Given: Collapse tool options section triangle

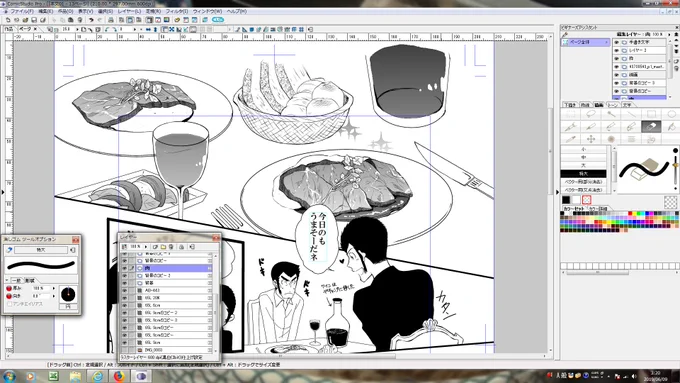Looking at the screenshot, I should [x=7, y=281].
